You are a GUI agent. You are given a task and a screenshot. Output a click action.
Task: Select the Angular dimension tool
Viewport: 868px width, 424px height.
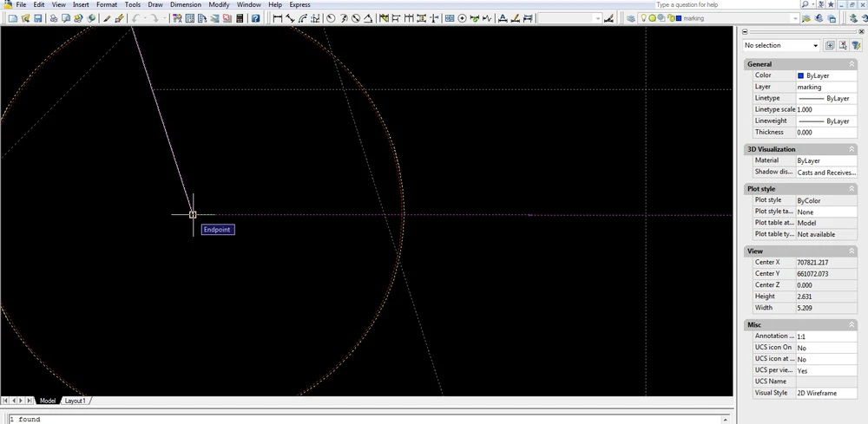click(369, 18)
